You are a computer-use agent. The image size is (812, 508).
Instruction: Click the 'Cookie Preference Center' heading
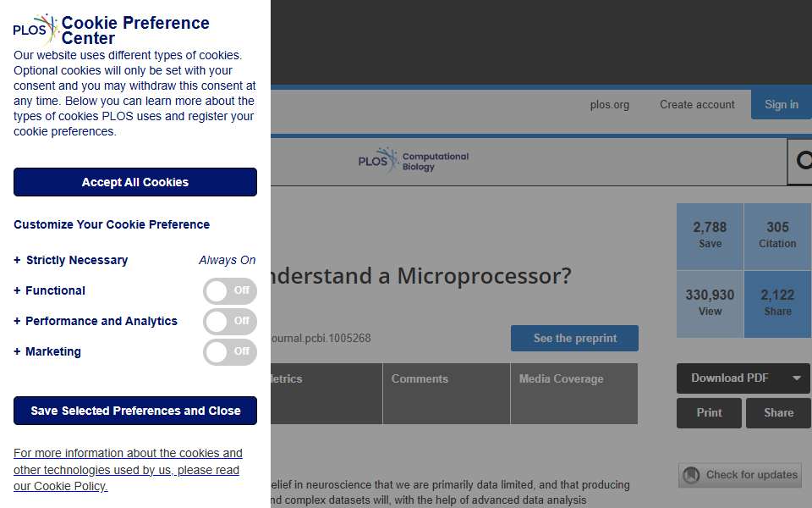click(x=135, y=30)
